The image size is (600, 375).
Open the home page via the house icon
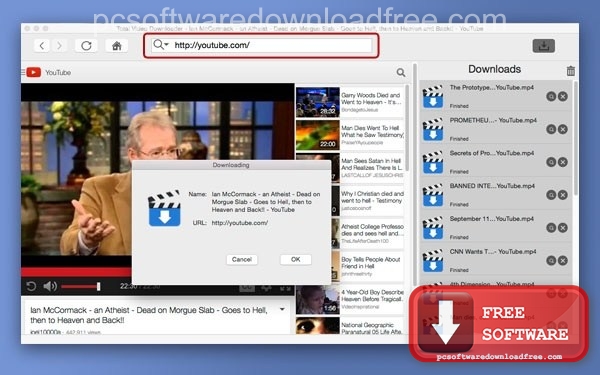point(117,46)
